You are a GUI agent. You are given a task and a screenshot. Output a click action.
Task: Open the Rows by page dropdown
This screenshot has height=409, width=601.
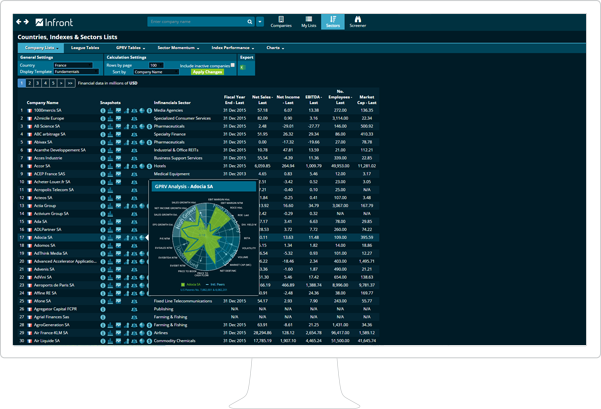[x=156, y=65]
